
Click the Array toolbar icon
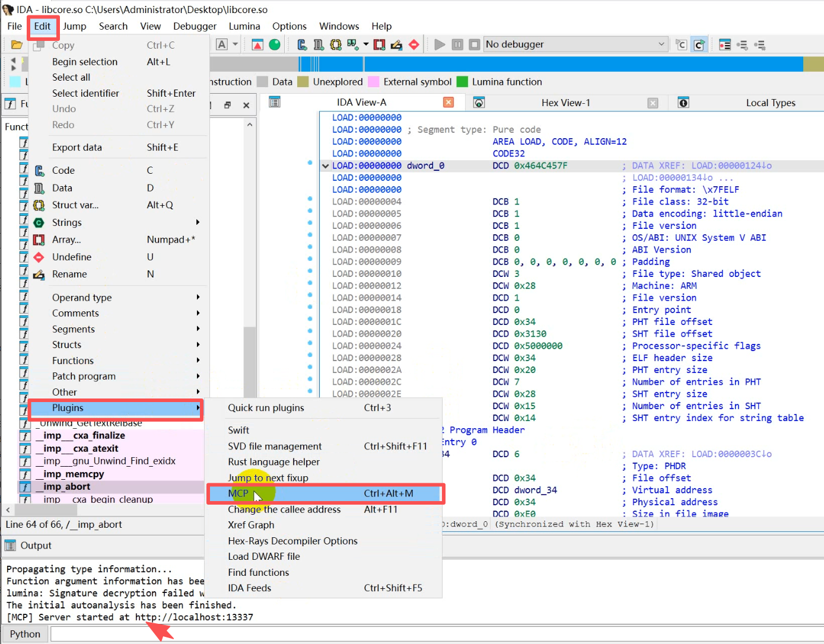click(380, 44)
